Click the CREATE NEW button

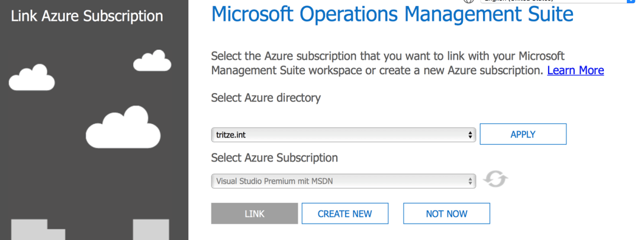344,214
